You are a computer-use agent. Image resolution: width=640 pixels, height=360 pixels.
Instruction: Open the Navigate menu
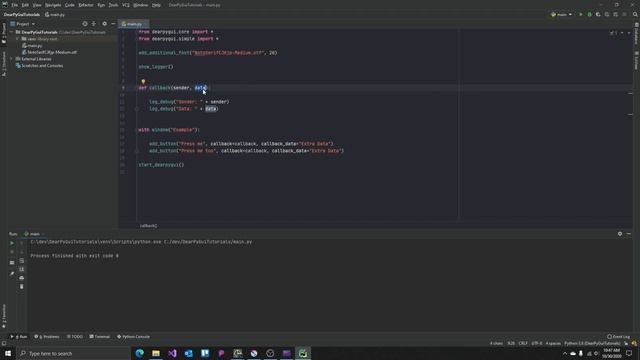(x=53, y=5)
